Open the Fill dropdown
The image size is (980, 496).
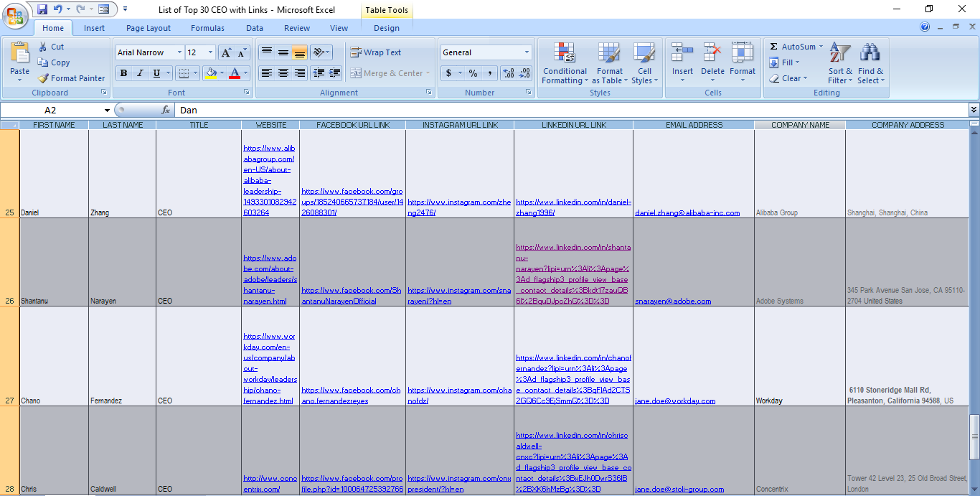pos(798,62)
